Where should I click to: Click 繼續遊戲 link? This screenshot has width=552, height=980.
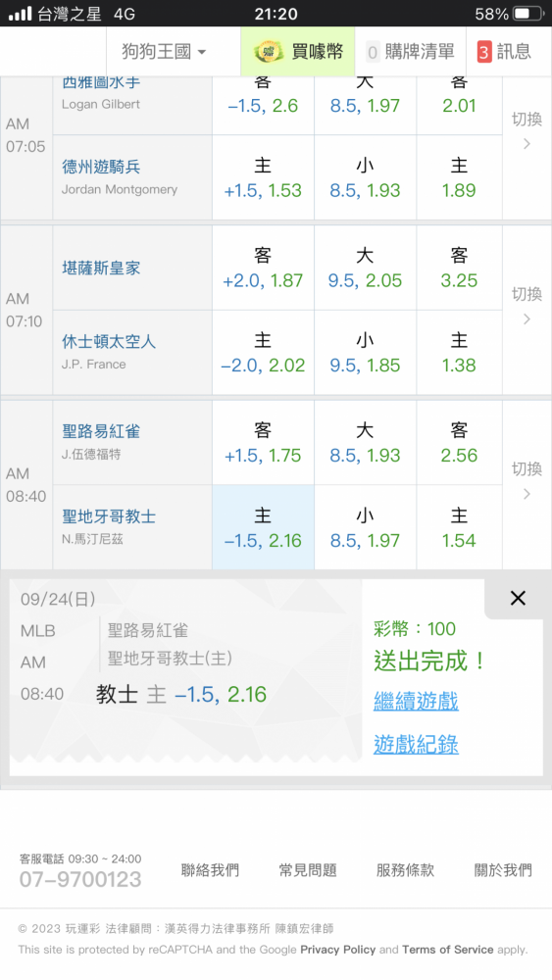click(x=416, y=701)
